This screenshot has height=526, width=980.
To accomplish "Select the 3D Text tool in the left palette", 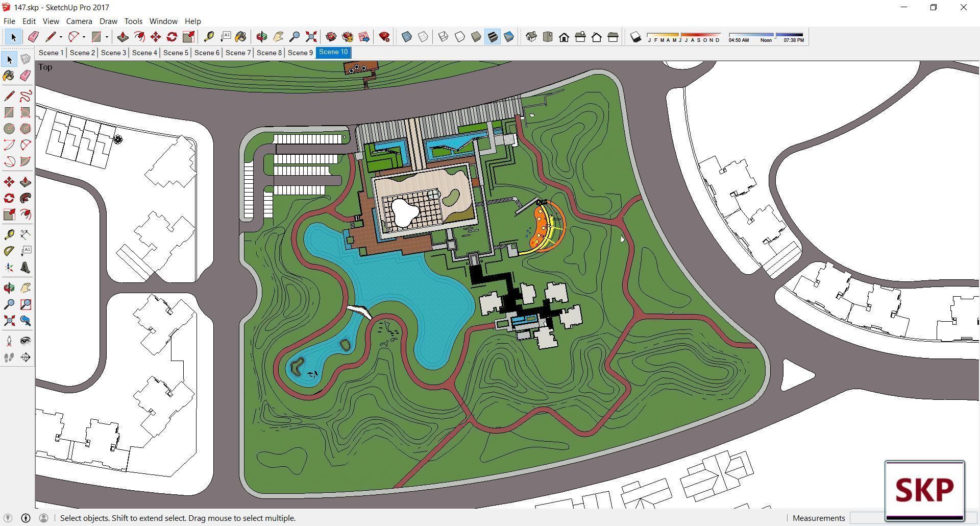I will [26, 268].
